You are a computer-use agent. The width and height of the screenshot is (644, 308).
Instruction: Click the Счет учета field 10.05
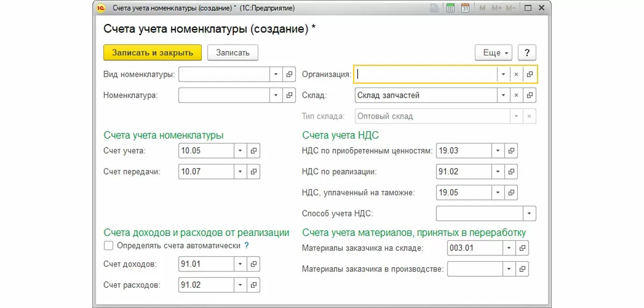point(206,151)
